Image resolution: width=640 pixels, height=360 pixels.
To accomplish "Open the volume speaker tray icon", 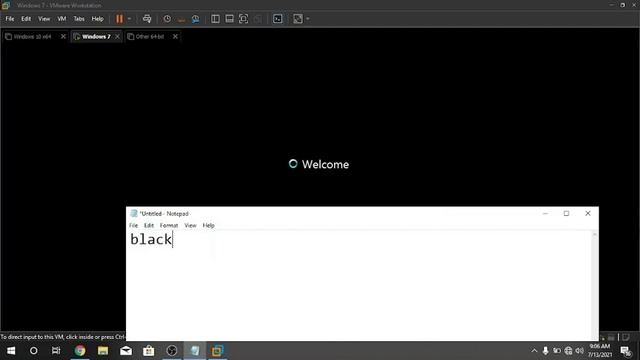I will (580, 351).
